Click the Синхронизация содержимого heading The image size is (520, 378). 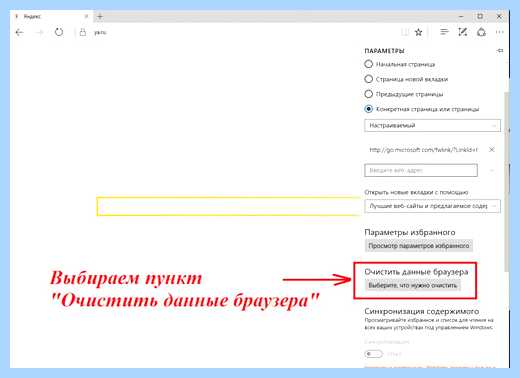click(x=421, y=311)
